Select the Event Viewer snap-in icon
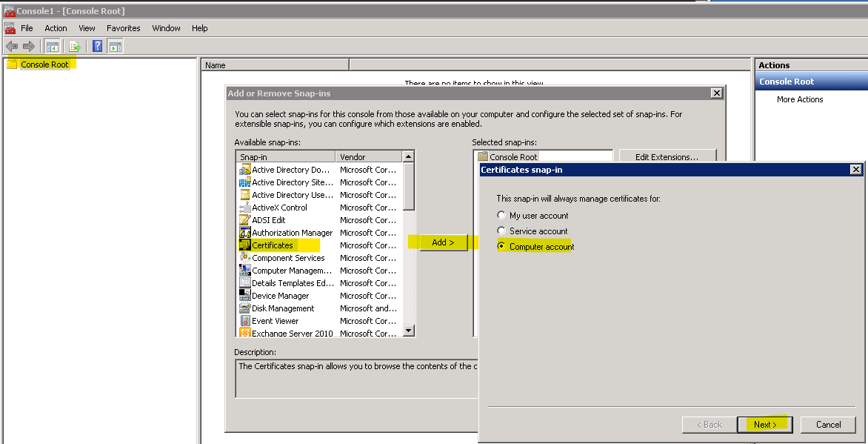This screenshot has height=444, width=868. [x=244, y=321]
